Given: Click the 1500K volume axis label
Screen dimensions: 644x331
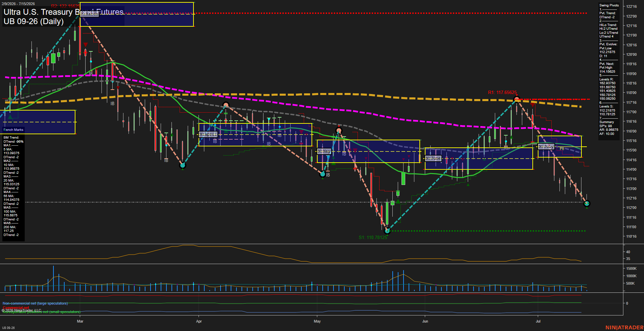Looking at the screenshot, I should coord(631,268).
